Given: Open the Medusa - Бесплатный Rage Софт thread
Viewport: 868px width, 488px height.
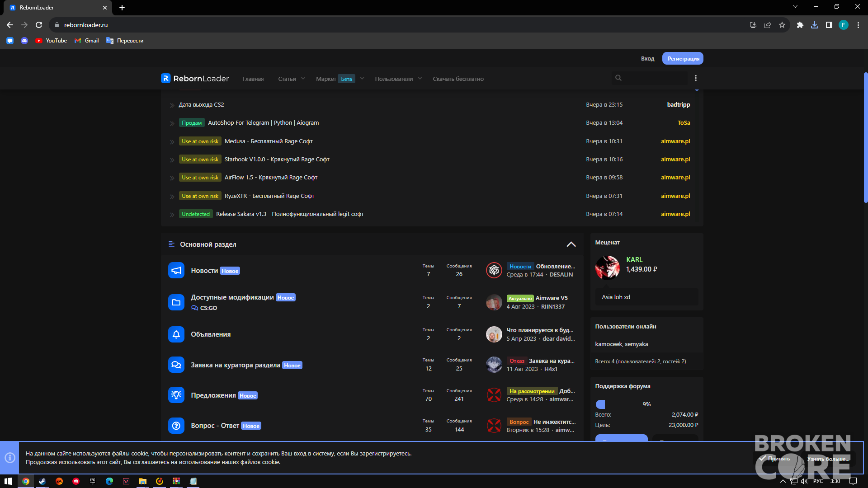Looking at the screenshot, I should point(269,141).
